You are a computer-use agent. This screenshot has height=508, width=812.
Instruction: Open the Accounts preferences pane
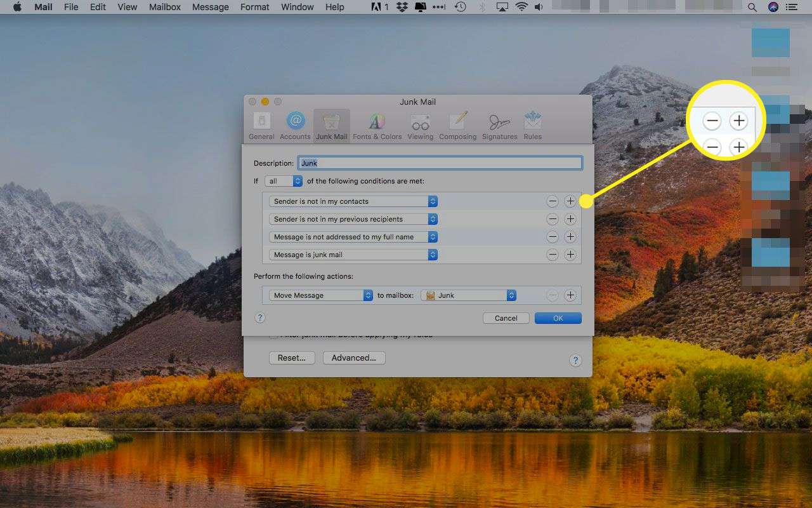295,125
